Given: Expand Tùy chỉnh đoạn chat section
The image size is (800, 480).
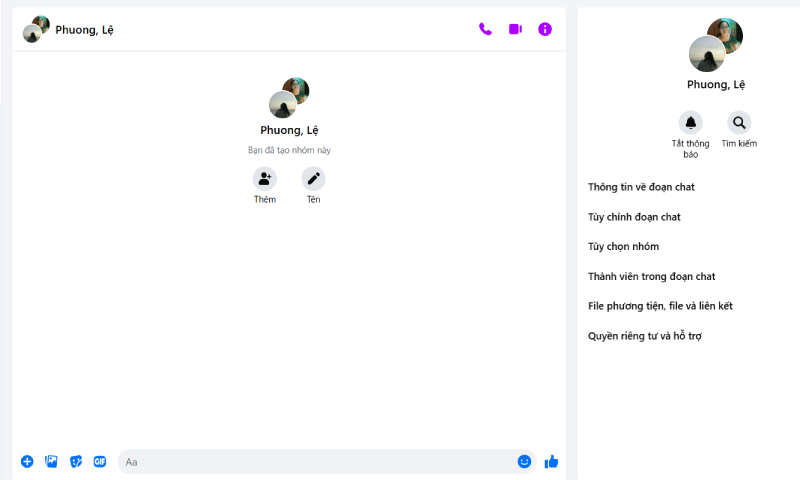Looking at the screenshot, I should (x=634, y=217).
